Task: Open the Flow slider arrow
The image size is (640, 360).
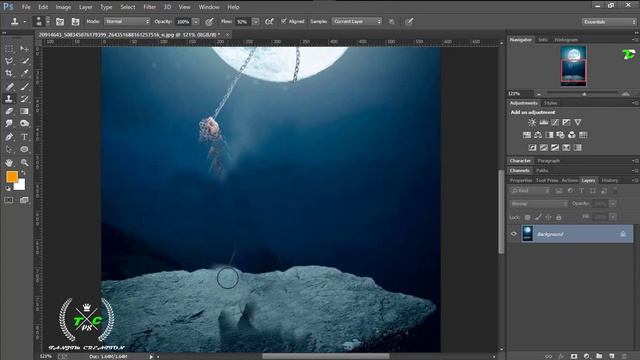Action: coord(256,22)
